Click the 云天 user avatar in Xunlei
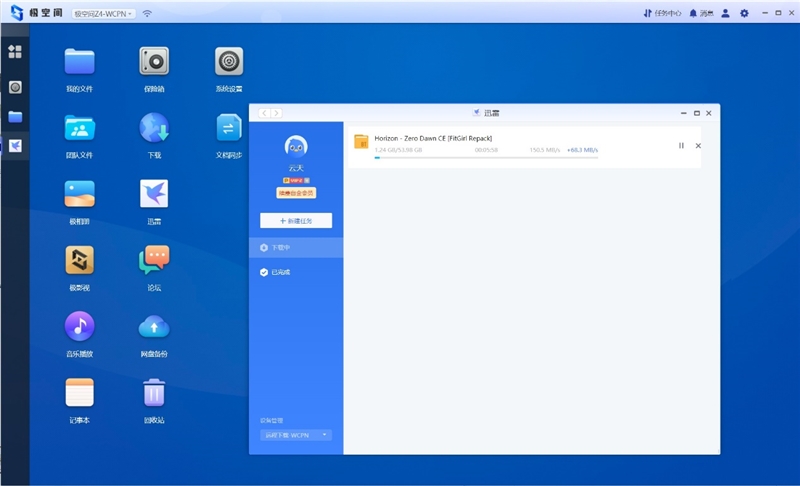 (x=296, y=147)
